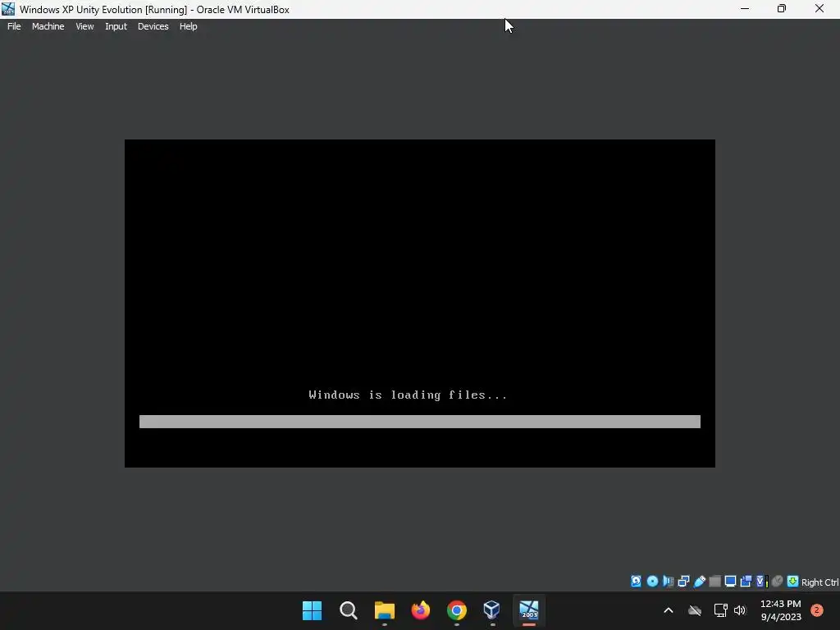Open the notification badge showing 2

click(817, 609)
